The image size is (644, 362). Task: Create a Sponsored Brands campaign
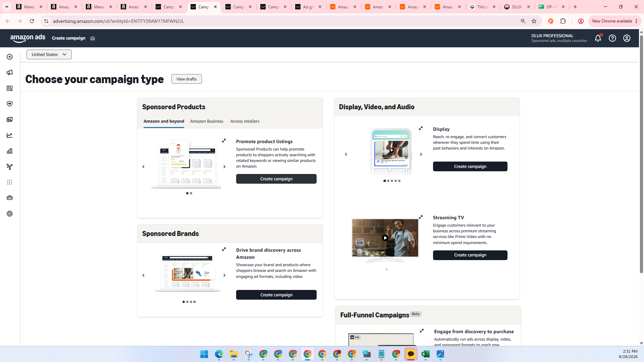coord(276,295)
